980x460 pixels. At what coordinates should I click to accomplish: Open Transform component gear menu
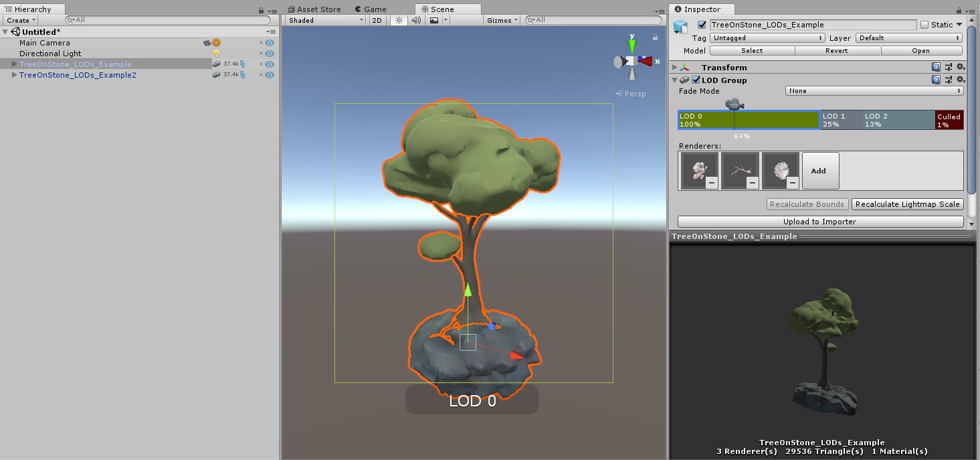click(960, 68)
